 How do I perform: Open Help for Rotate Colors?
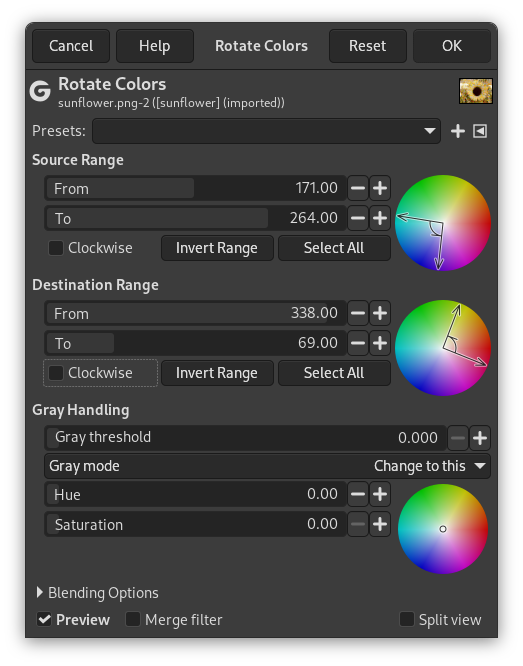pyautogui.click(x=155, y=46)
